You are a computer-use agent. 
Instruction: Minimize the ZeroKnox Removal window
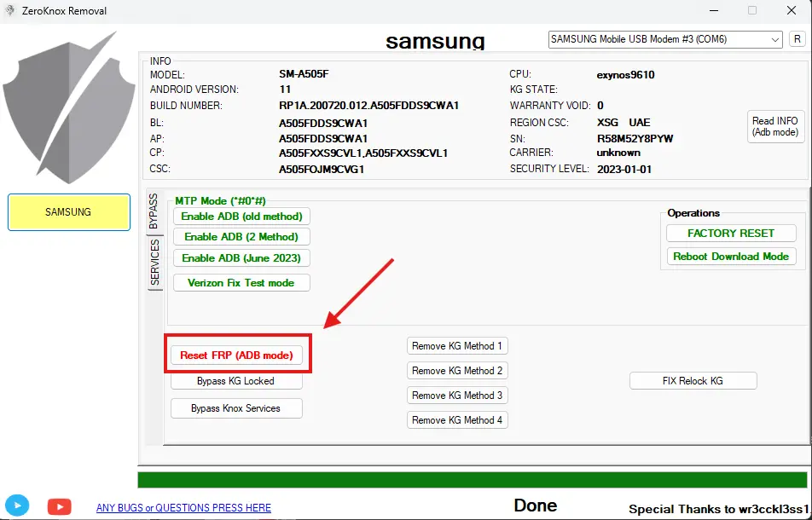[713, 10]
